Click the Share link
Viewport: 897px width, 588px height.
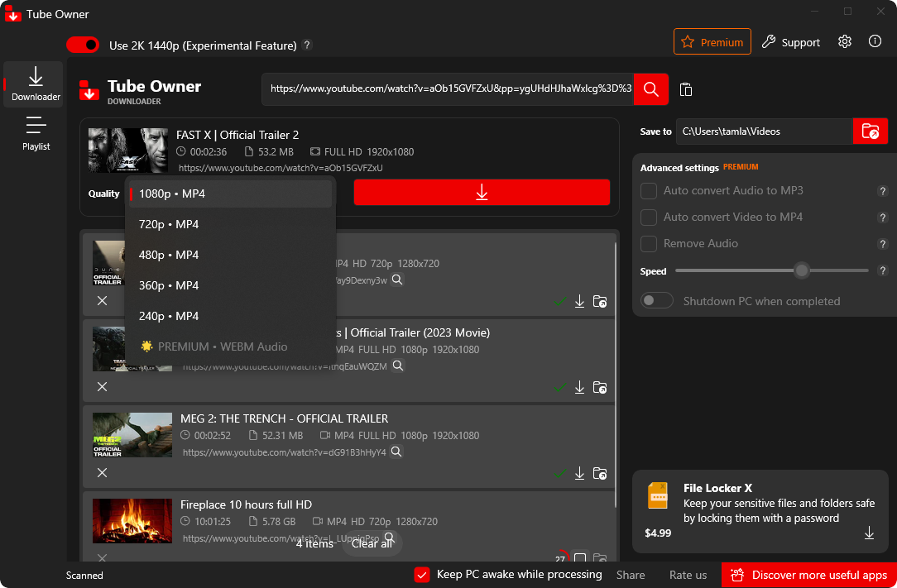(x=631, y=575)
